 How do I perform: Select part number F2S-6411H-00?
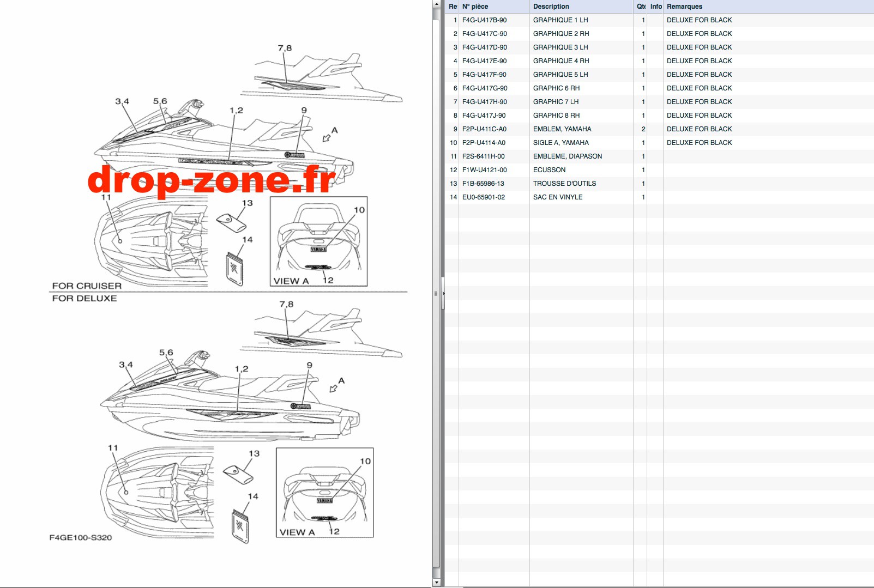[x=483, y=156]
